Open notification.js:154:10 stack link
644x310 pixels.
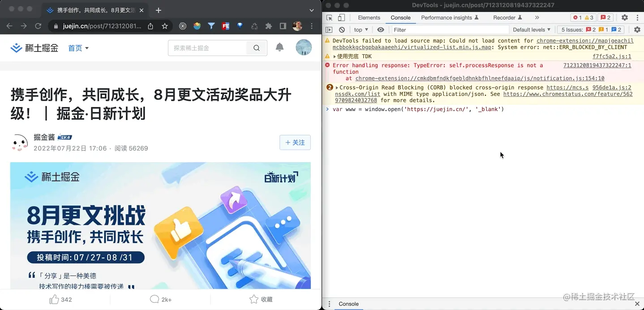click(x=480, y=78)
